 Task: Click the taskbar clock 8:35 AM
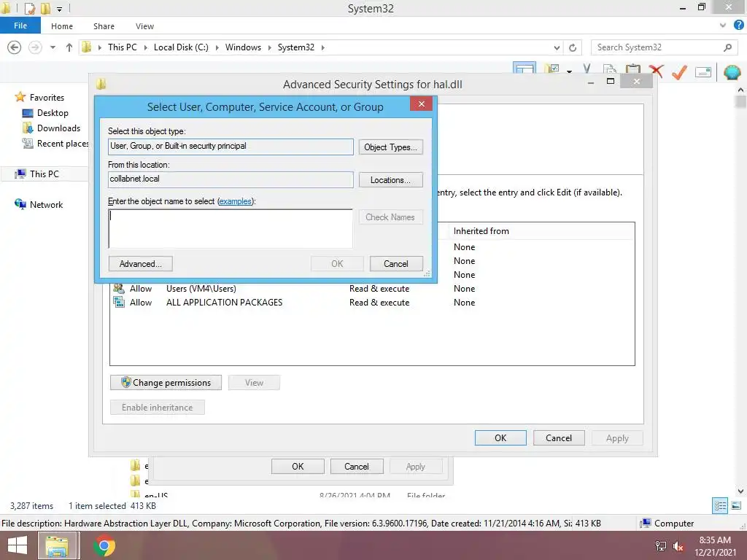point(715,540)
